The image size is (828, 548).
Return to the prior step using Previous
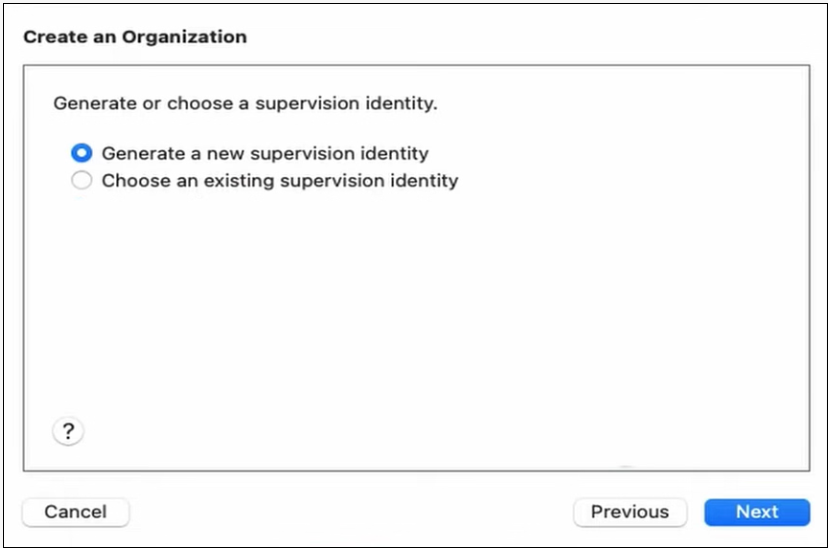629,512
